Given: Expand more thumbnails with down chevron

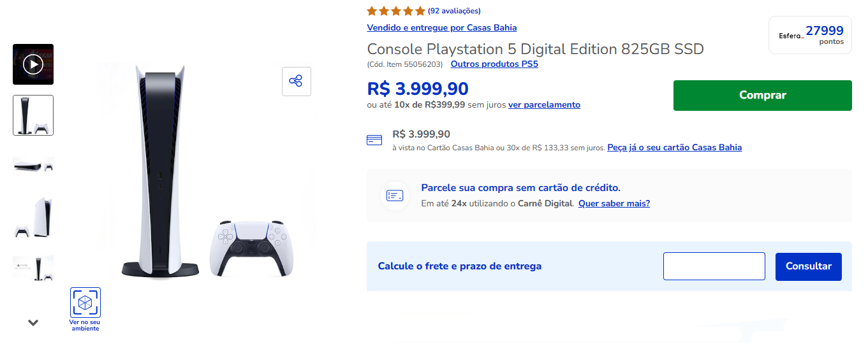Looking at the screenshot, I should (33, 323).
